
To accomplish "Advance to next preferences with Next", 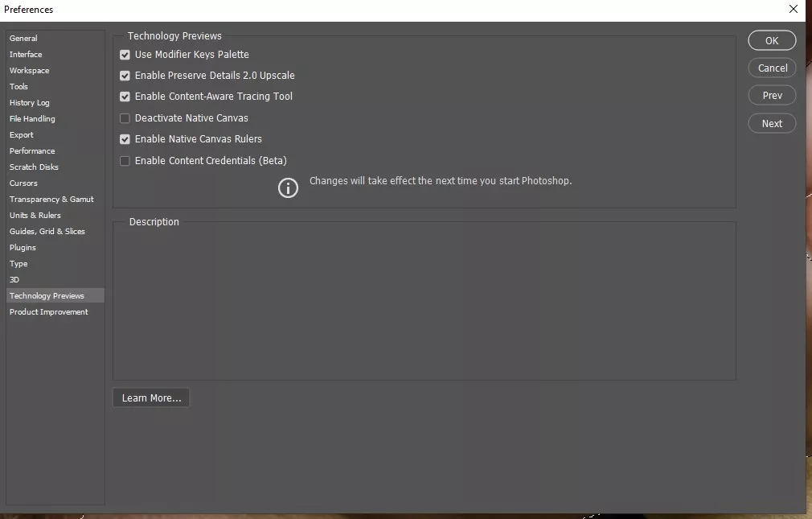I will [x=772, y=124].
